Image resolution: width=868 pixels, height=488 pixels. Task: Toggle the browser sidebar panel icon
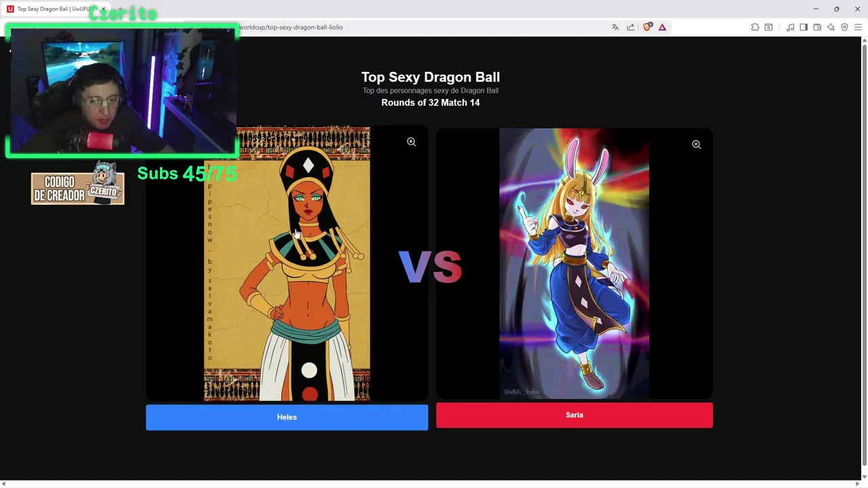[804, 27]
